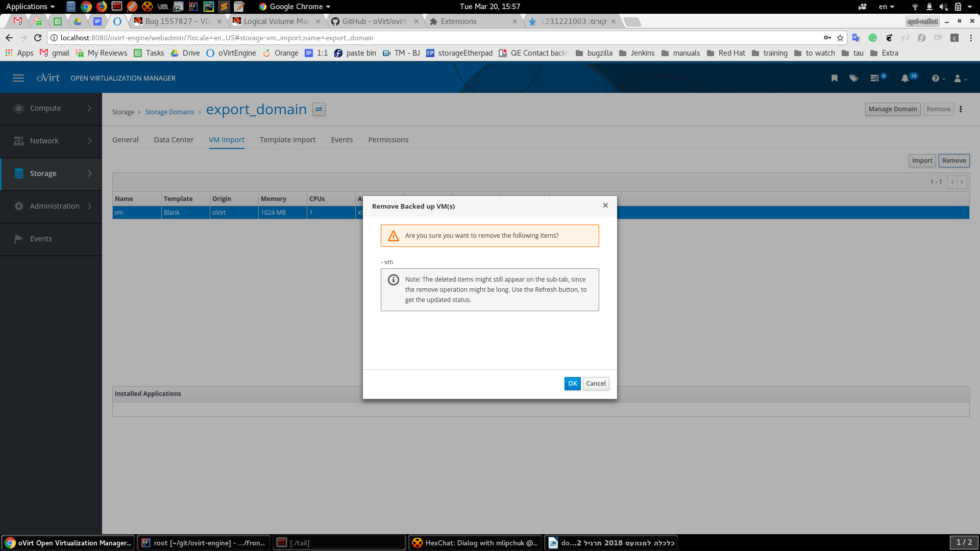
Task: Open the tasks list icon in header
Action: click(875, 78)
